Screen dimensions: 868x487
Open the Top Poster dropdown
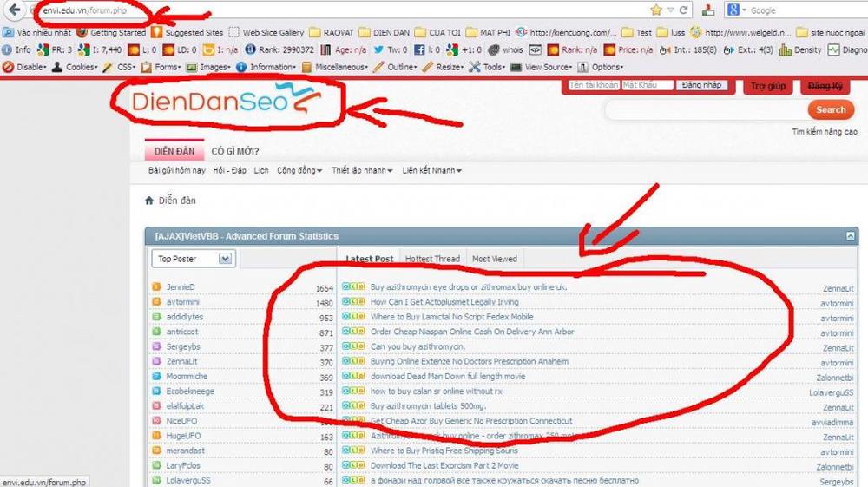[x=194, y=259]
